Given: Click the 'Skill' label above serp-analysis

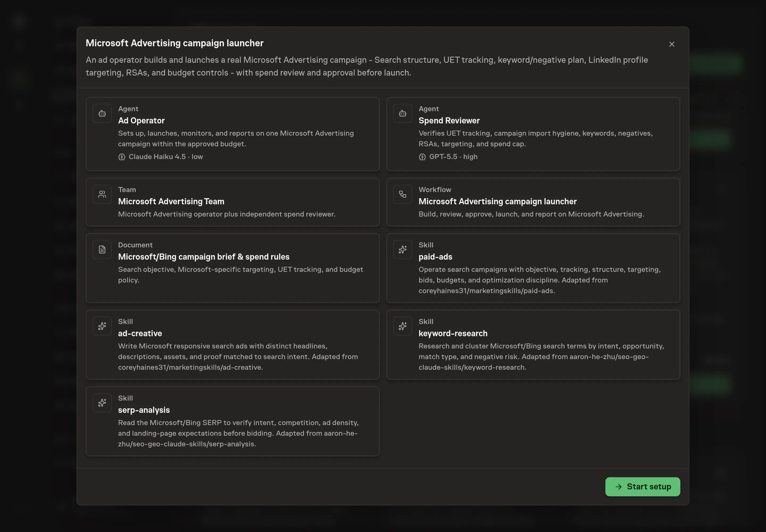Looking at the screenshot, I should [x=125, y=398].
